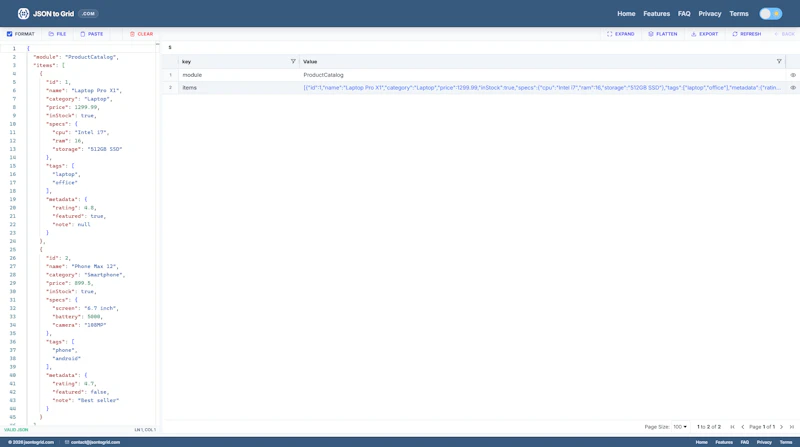Viewport: 800px width, 447px height.
Task: Click the PASTE toolbar button
Action: tap(92, 34)
